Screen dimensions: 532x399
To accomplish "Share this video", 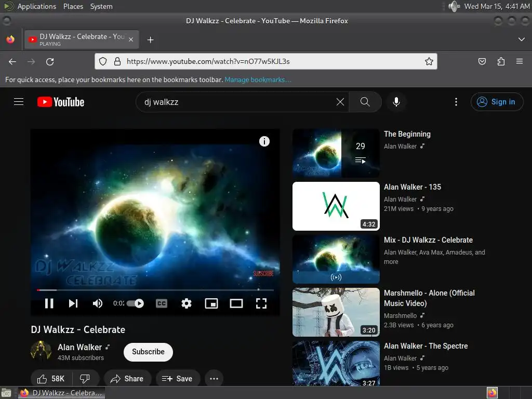I will coord(127,379).
